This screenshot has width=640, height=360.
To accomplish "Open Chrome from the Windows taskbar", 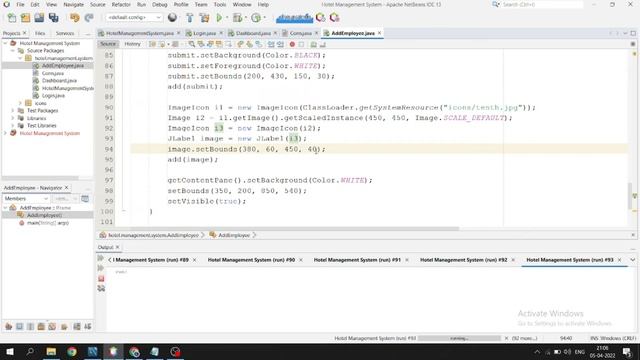I will [x=72, y=351].
